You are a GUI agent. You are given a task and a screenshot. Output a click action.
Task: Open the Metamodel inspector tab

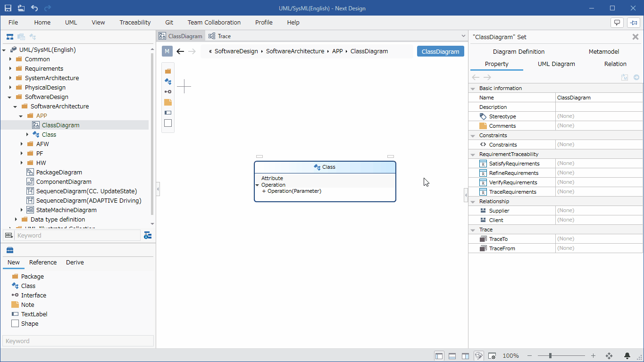click(x=604, y=52)
